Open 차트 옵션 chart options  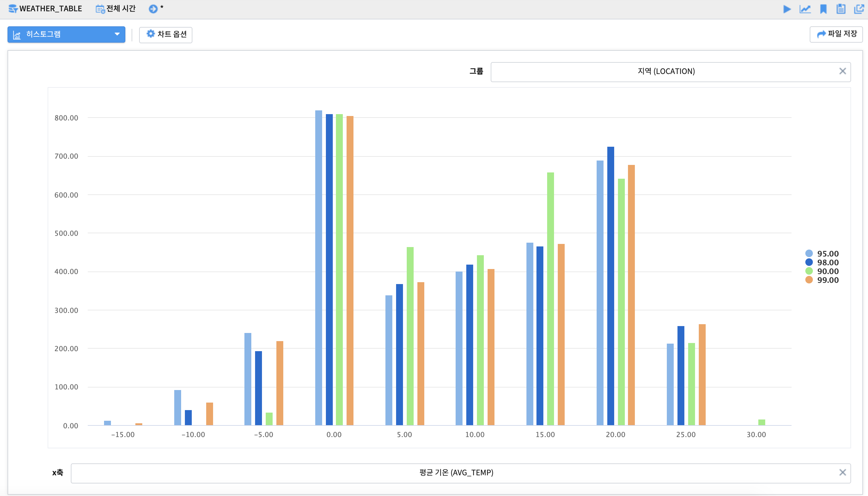166,35
